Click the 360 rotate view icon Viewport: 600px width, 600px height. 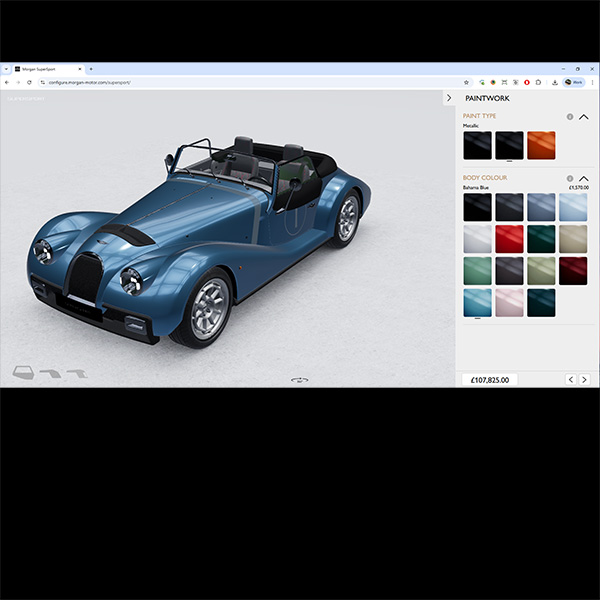[x=300, y=380]
